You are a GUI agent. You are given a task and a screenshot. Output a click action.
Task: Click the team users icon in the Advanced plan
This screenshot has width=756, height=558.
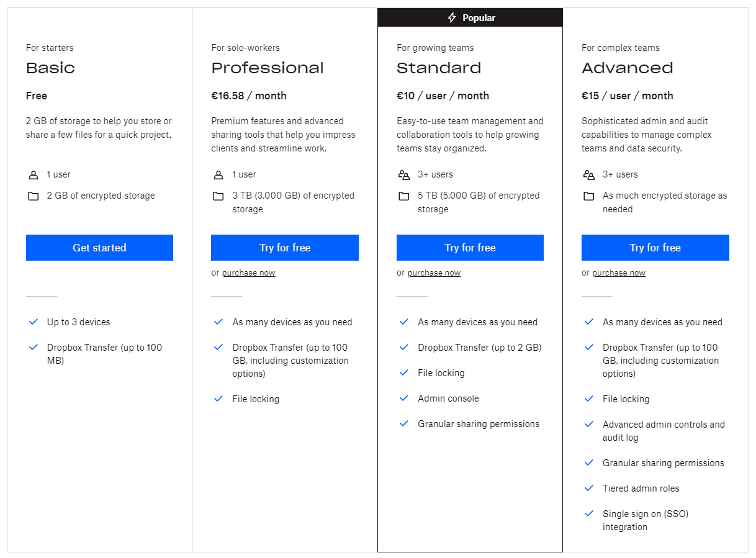pos(589,175)
